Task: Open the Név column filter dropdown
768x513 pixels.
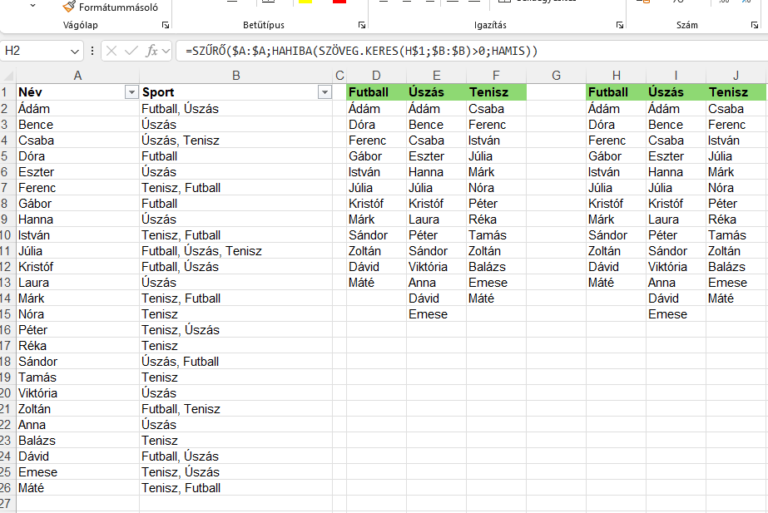Action: pyautogui.click(x=131, y=92)
